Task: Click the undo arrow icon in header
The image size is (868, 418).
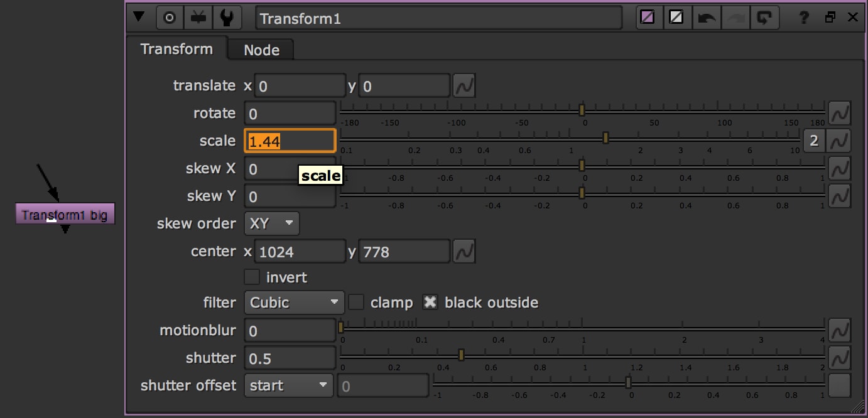Action: pos(707,18)
